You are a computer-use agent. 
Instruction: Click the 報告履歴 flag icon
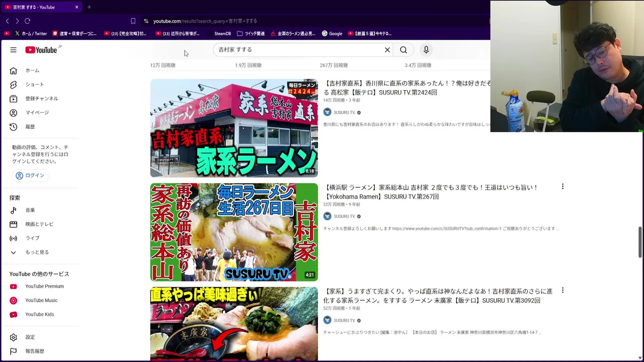pyautogui.click(x=14, y=351)
